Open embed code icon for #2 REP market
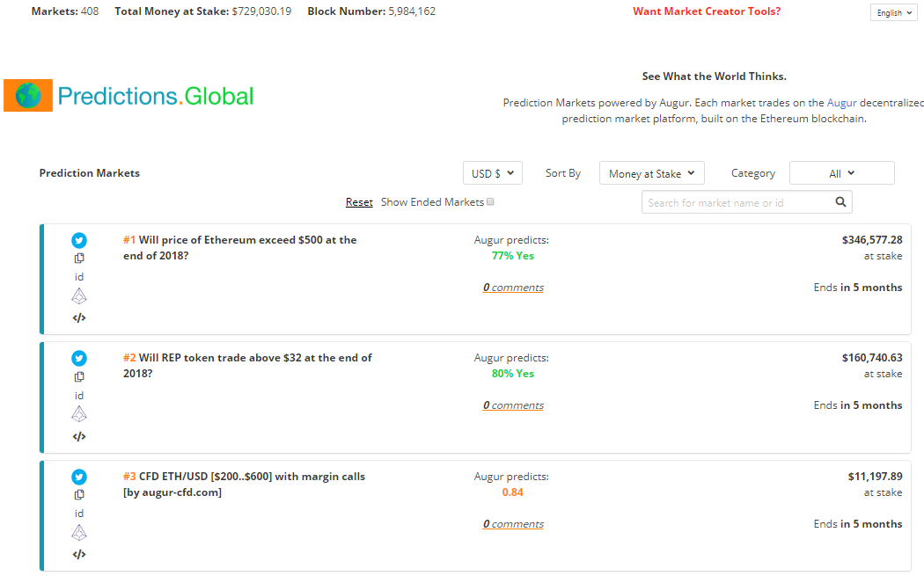Image resolution: width=924 pixels, height=576 pixels. [x=79, y=436]
